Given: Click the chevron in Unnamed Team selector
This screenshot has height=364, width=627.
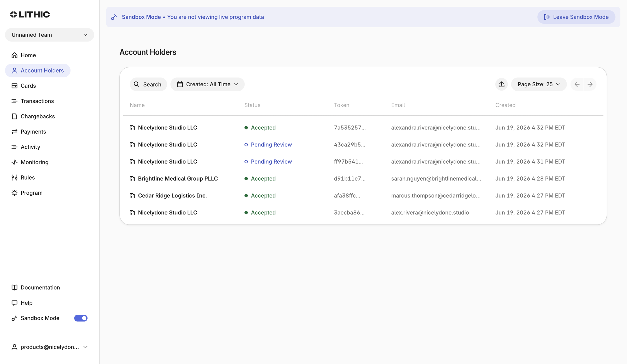Looking at the screenshot, I should 85,35.
